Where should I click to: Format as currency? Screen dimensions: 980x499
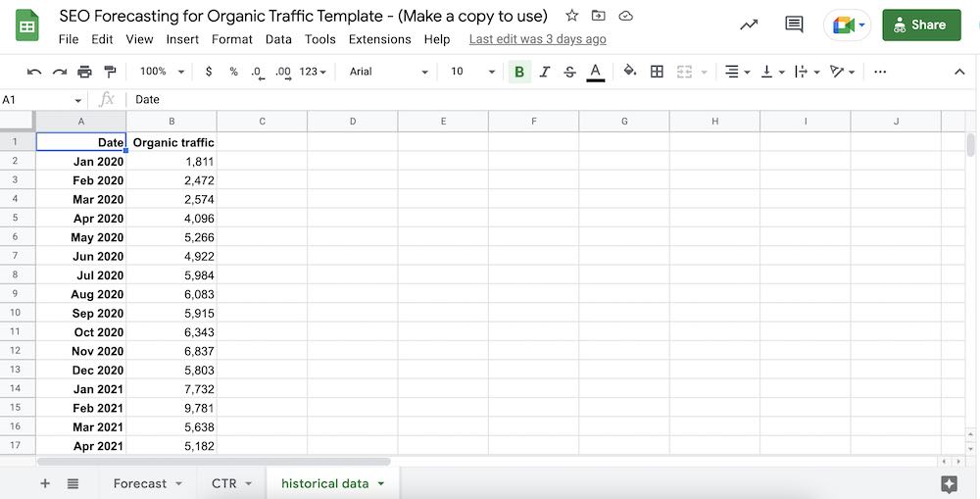tap(209, 72)
